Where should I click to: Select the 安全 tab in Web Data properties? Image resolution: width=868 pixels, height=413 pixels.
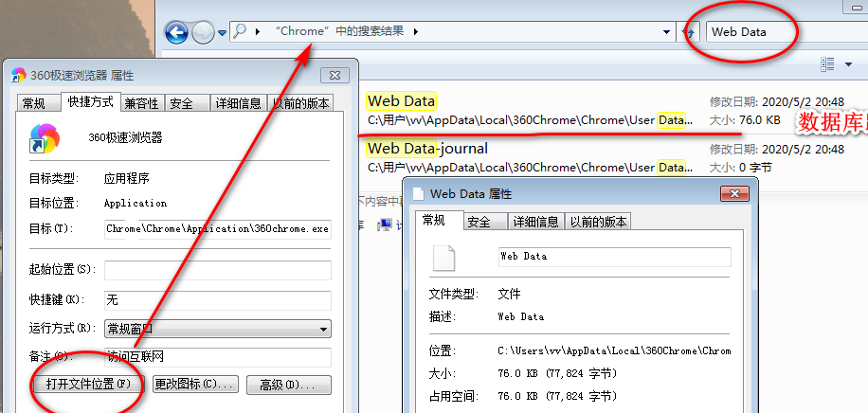[x=479, y=222]
